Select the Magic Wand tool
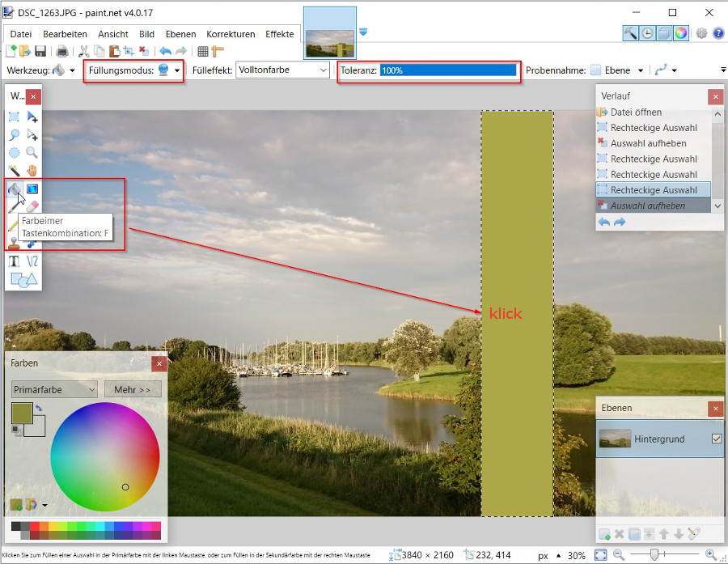This screenshot has height=564, width=728. click(x=15, y=171)
